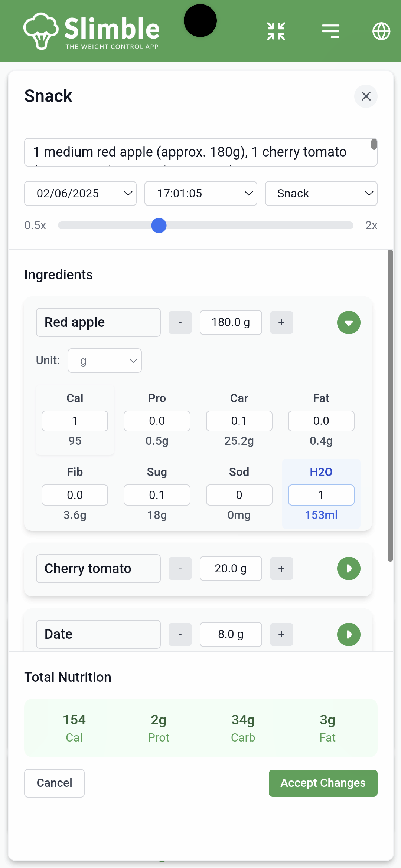Image resolution: width=401 pixels, height=868 pixels.
Task: Decrease Date amount with minus
Action: click(x=180, y=634)
